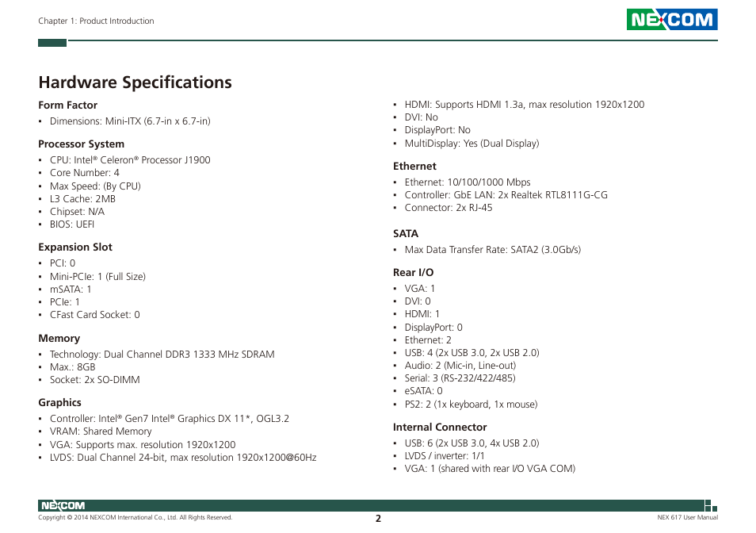
Task: Click the Audio: 2 (Mic-in, Line-out) line
Action: (460, 366)
